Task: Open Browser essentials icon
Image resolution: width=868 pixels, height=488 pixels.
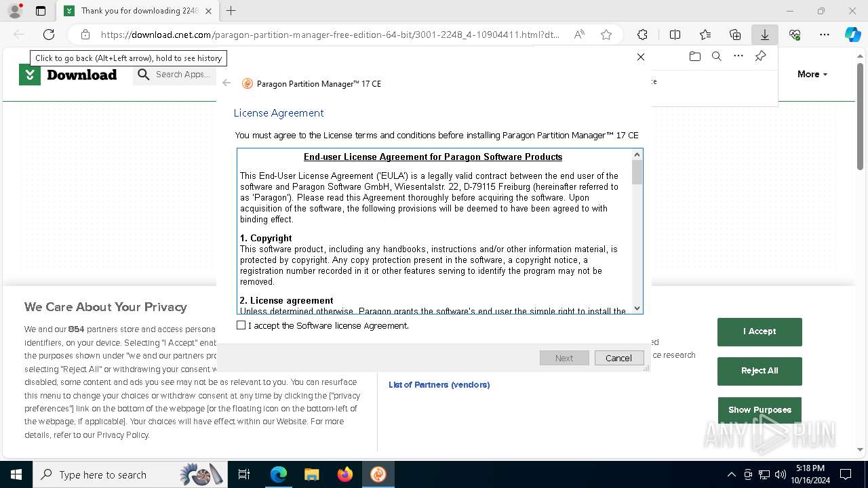Action: [795, 35]
